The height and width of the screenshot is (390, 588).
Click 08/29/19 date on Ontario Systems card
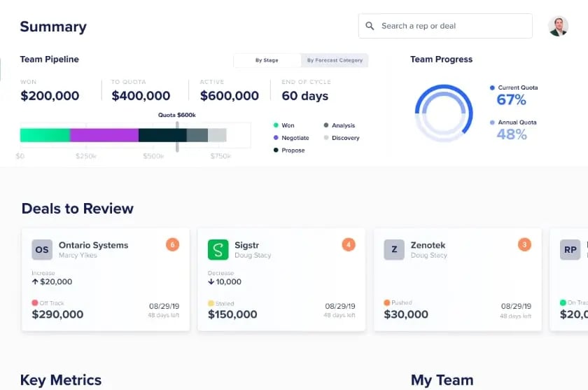click(164, 307)
